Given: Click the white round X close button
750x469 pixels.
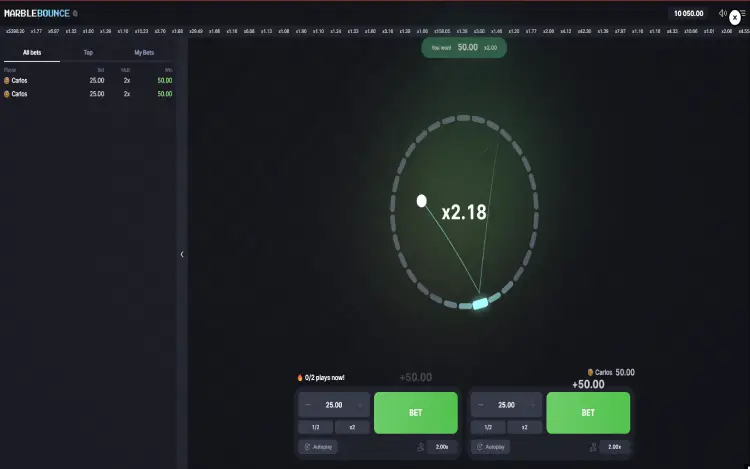Looking at the screenshot, I should click(735, 18).
